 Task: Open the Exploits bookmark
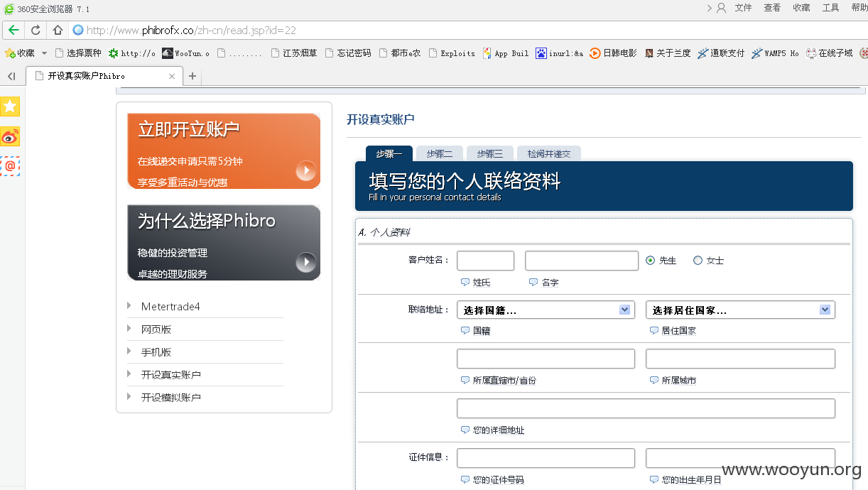(452, 53)
